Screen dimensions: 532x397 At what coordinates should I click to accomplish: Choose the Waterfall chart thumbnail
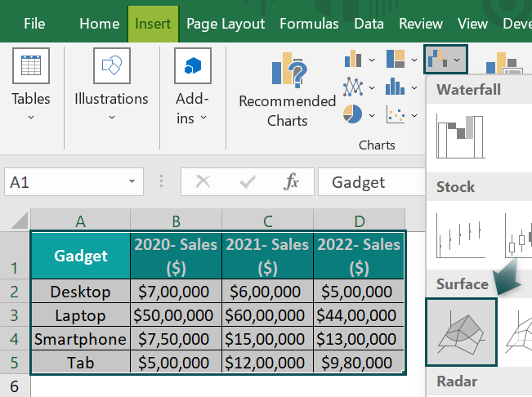[x=460, y=136]
